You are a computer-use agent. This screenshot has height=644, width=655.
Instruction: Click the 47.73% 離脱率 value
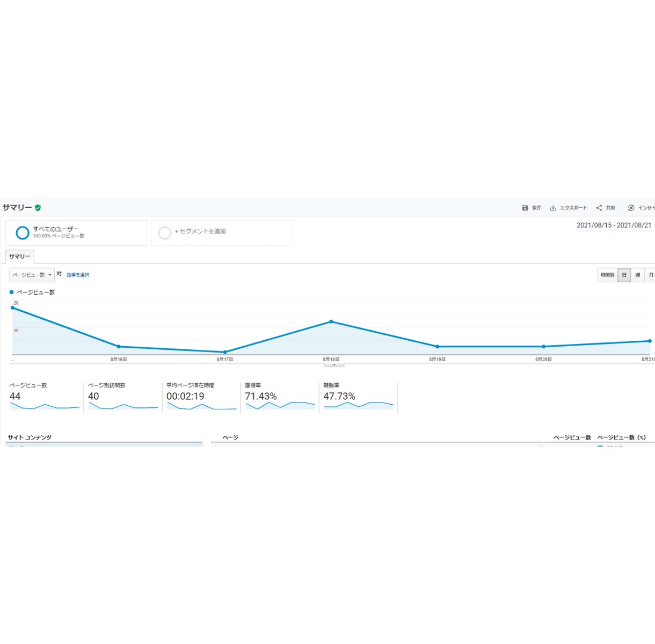click(x=339, y=396)
